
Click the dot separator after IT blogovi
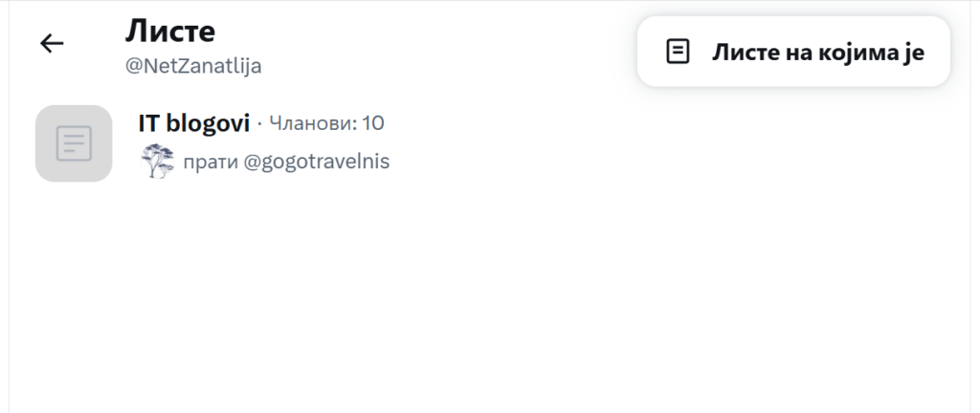point(259,123)
